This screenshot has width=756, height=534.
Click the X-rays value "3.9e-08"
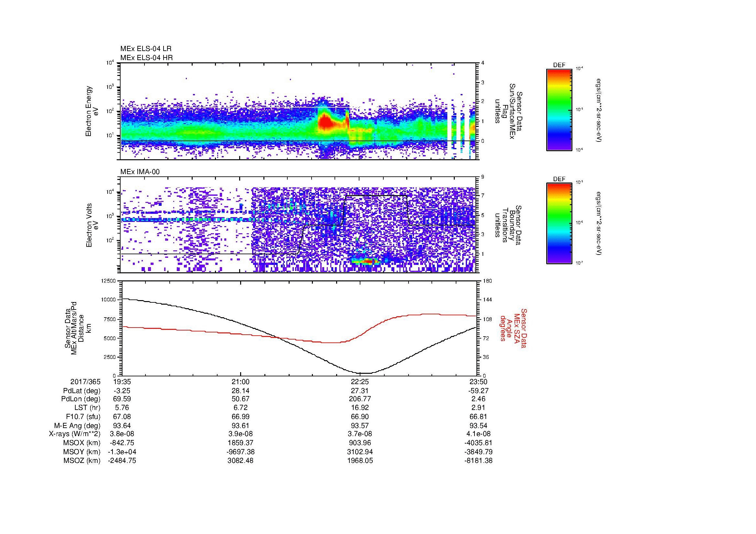(241, 434)
